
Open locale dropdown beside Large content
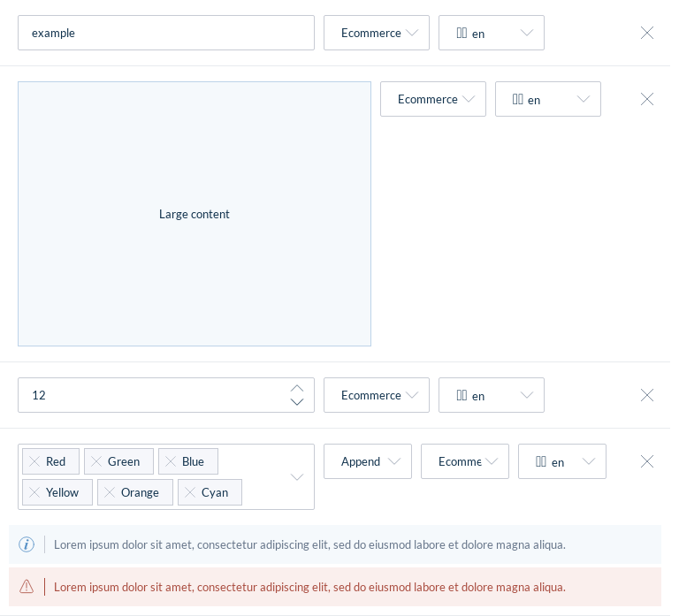(548, 99)
